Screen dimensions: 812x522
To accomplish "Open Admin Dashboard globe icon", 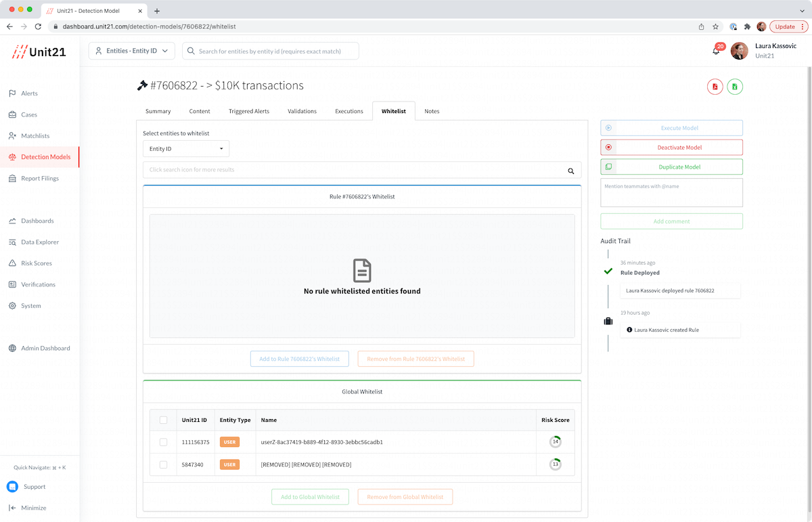I will coord(12,348).
